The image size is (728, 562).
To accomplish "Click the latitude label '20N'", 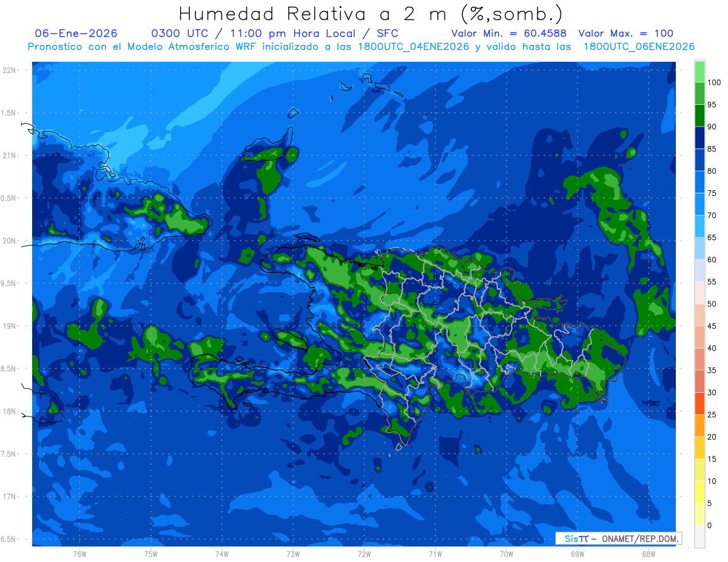I will coord(8,241).
